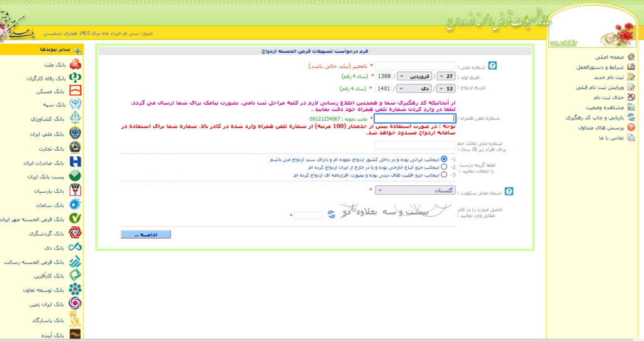Click the Resalat bank logo icon

75,261
